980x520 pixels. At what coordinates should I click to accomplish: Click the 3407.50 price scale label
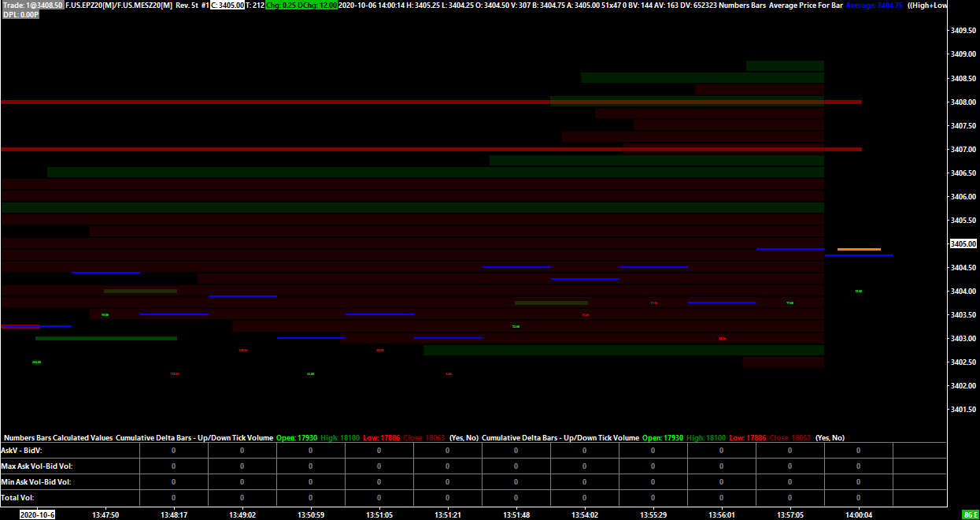963,125
